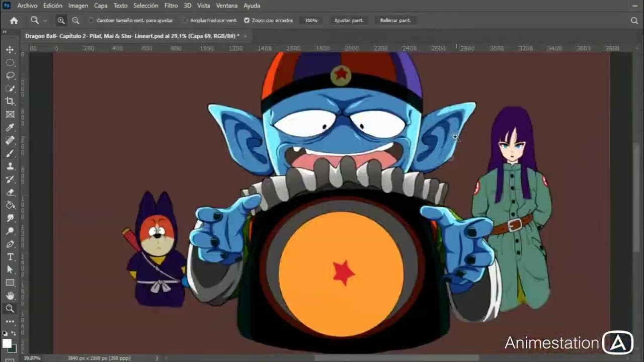Viewport: 644px width, 362px height.
Task: Swap foreground and background colors
Action: coord(14,333)
